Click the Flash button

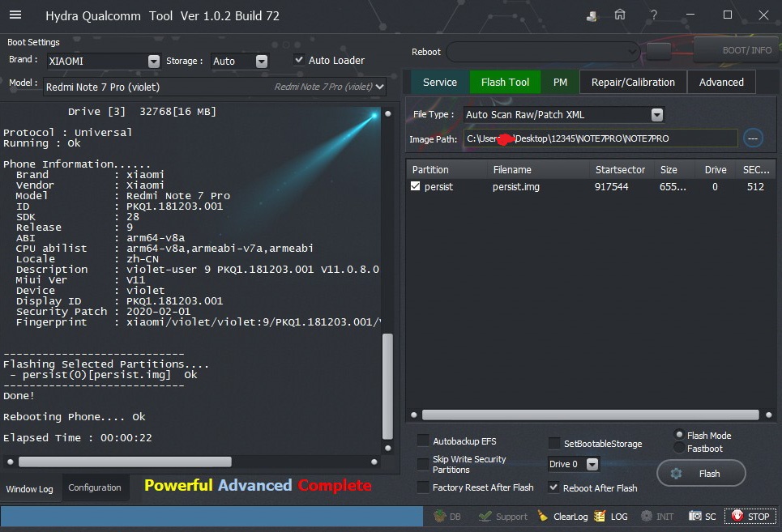[x=701, y=474]
